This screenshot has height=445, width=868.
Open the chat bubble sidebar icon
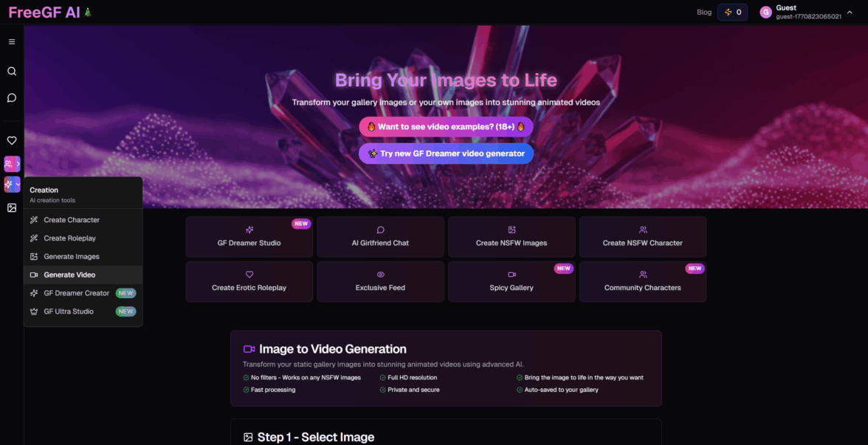[x=12, y=98]
